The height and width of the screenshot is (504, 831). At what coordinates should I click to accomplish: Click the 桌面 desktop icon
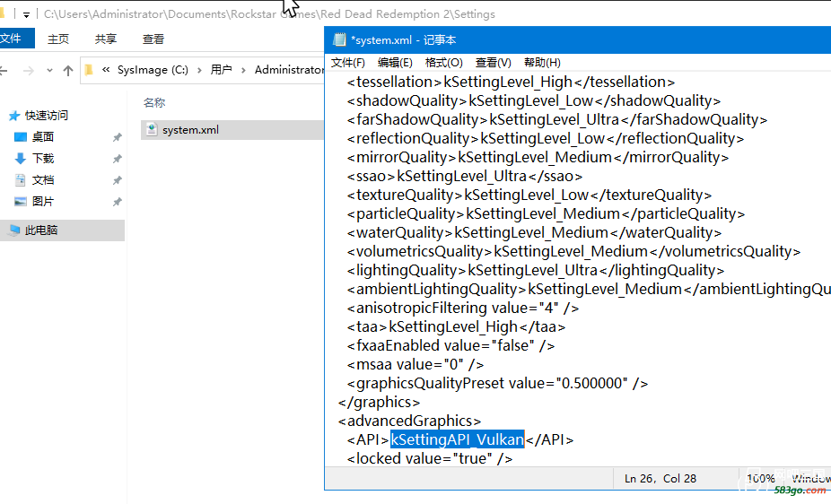coord(20,137)
